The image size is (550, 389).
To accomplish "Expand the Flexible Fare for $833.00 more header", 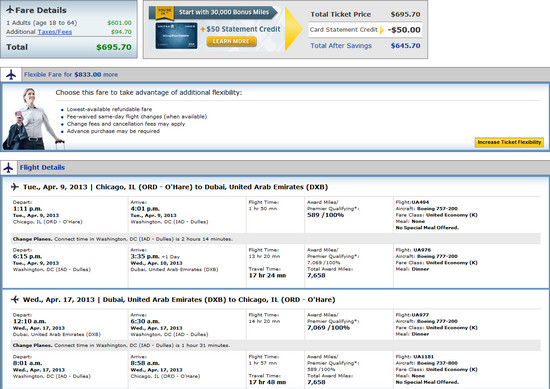I will tap(71, 75).
